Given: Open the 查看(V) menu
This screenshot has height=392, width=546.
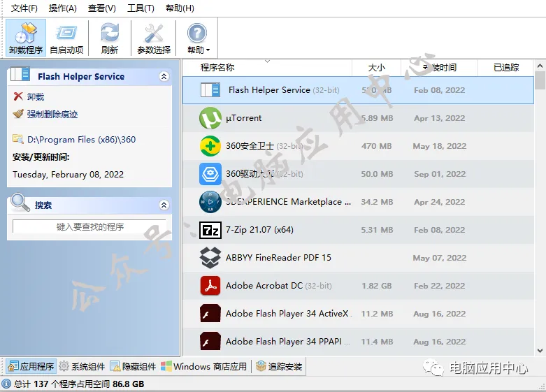Looking at the screenshot, I should (101, 8).
